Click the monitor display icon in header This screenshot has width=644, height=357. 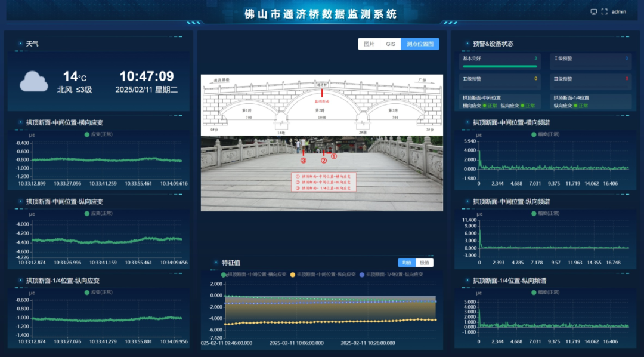point(593,11)
